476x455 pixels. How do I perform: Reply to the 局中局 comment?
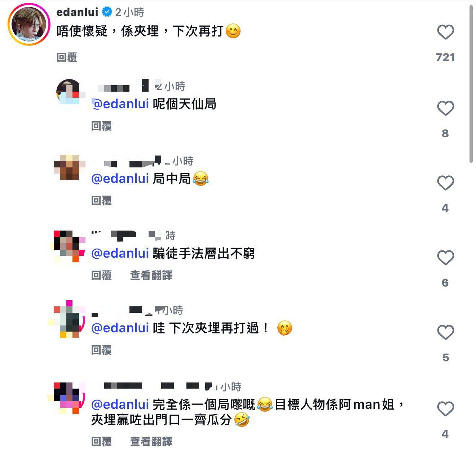[101, 201]
